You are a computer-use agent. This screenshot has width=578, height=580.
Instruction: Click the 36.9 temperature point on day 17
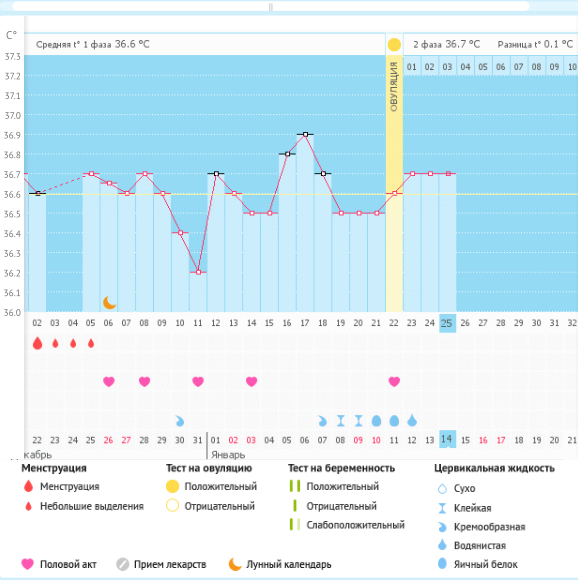tap(305, 134)
